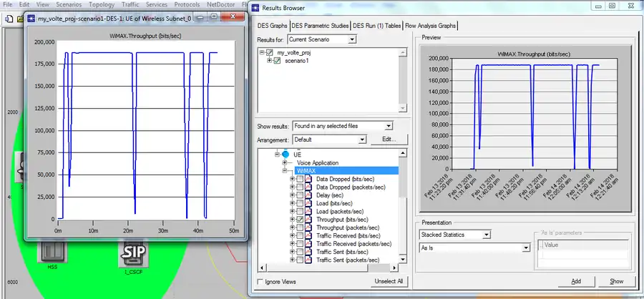
Task: Enable the Delay (sec) statistic checkbox
Action: [300, 195]
